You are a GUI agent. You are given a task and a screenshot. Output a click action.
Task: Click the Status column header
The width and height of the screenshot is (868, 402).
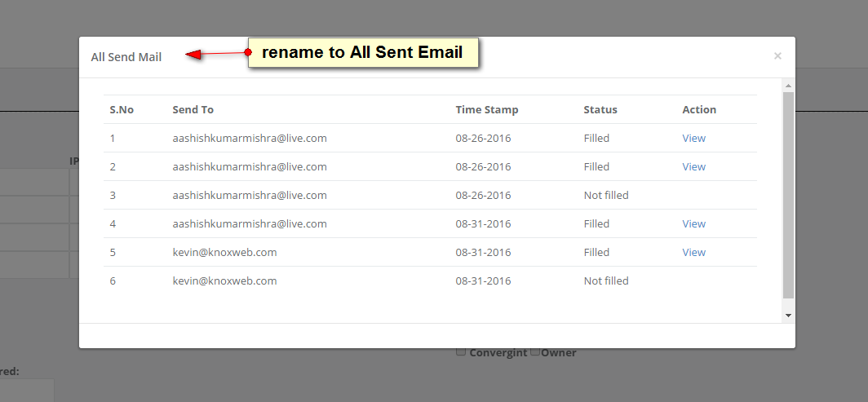click(600, 109)
